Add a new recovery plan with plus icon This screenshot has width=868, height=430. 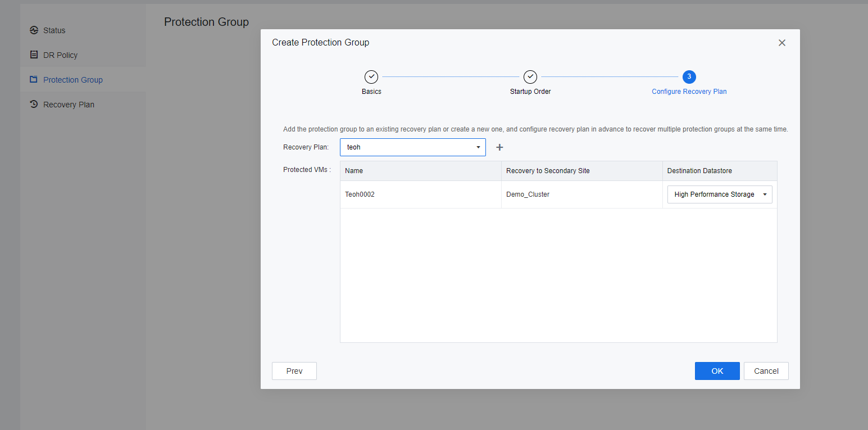(499, 147)
